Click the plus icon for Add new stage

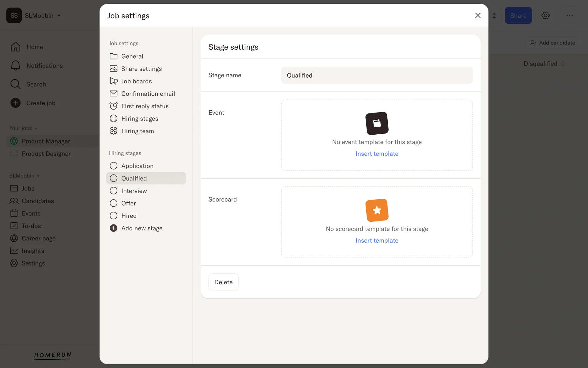(114, 228)
